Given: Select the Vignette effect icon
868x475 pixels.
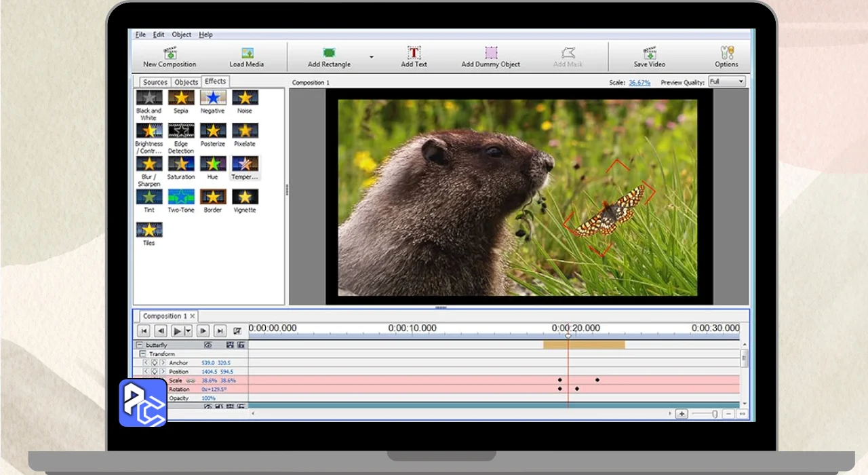Looking at the screenshot, I should 245,197.
